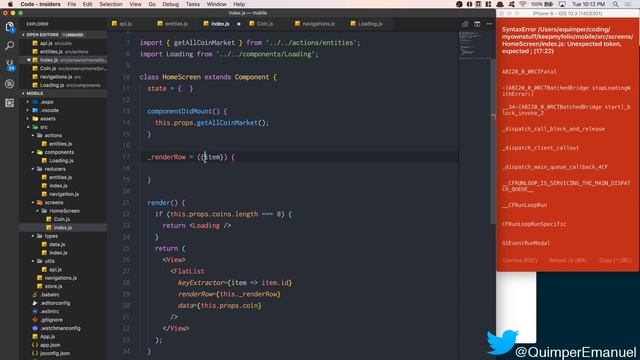Expand the .expo folder
Viewport: 640px width, 360px height.
pos(28,102)
